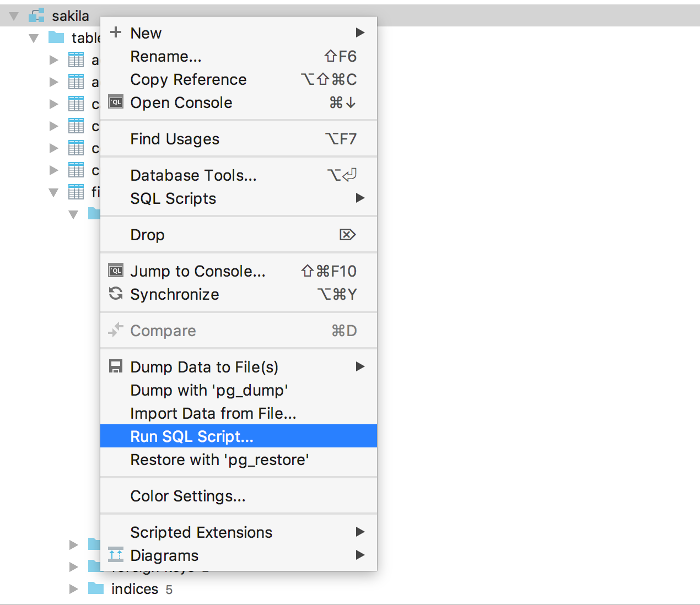Click the Dump Data floppy disk icon
Image resolution: width=700 pixels, height=605 pixels.
[116, 366]
